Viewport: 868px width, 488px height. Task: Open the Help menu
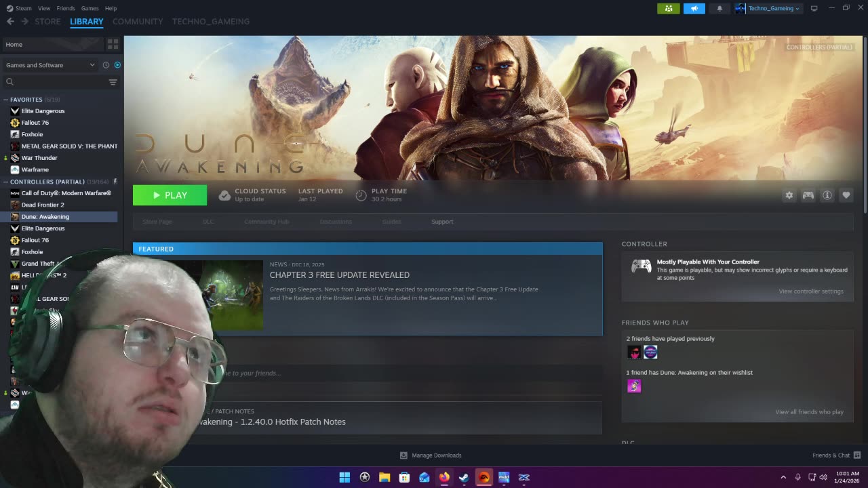(111, 8)
